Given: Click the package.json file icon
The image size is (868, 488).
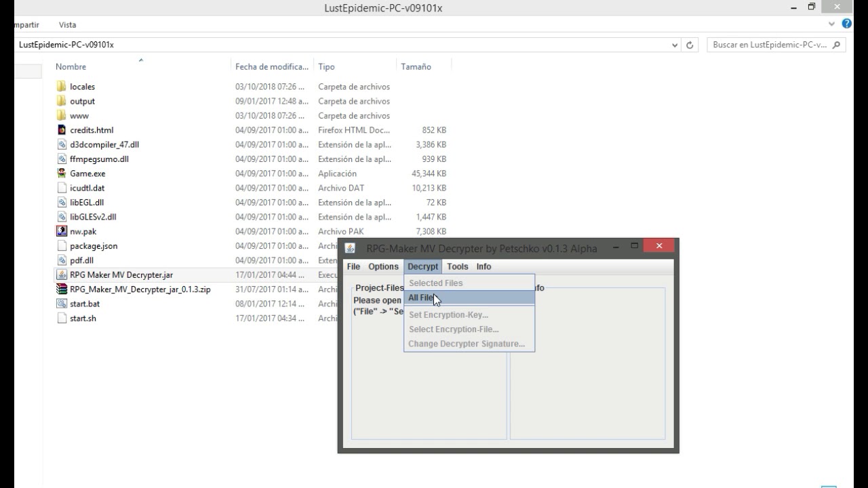Looking at the screenshot, I should click(x=62, y=245).
